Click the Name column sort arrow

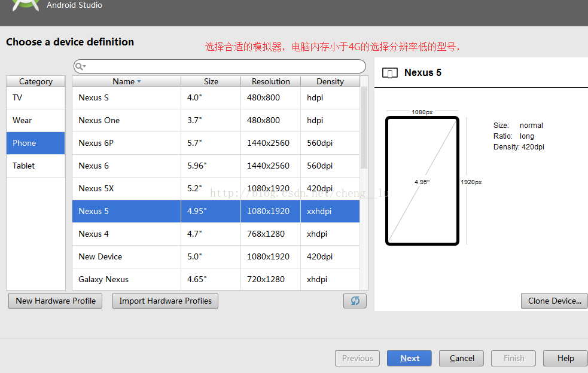[139, 81]
